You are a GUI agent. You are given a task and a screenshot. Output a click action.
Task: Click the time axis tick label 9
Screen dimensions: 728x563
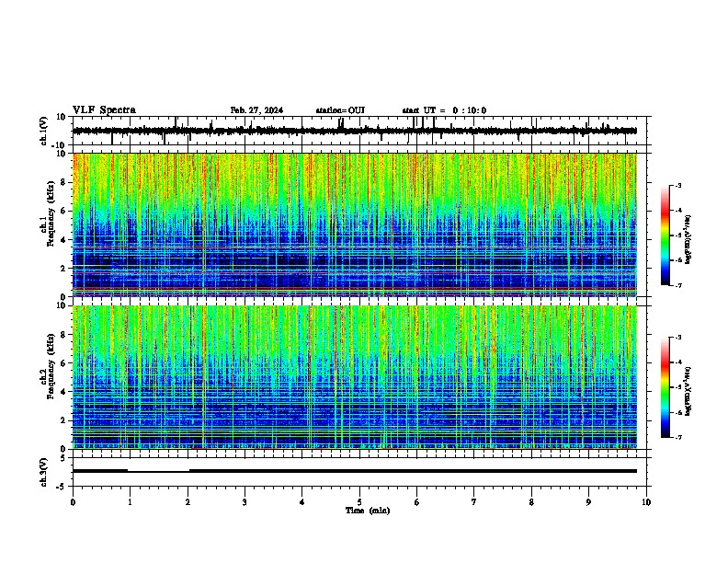click(588, 502)
